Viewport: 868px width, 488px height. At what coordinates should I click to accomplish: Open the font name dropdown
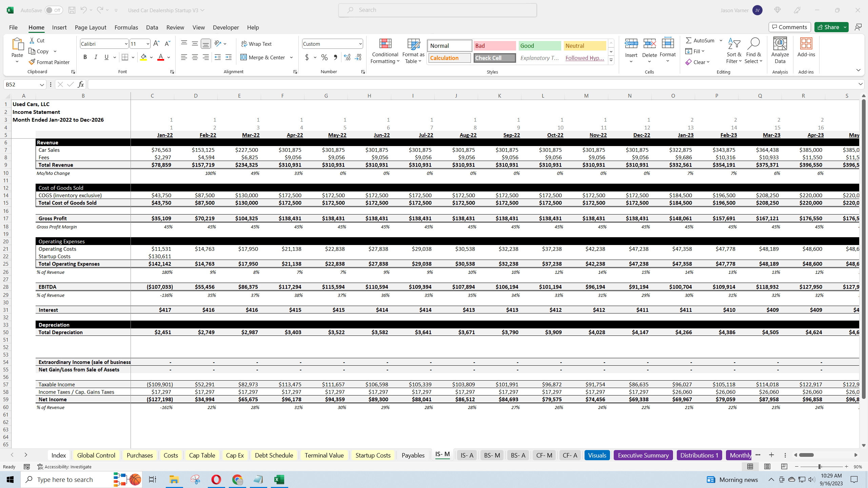(x=126, y=44)
